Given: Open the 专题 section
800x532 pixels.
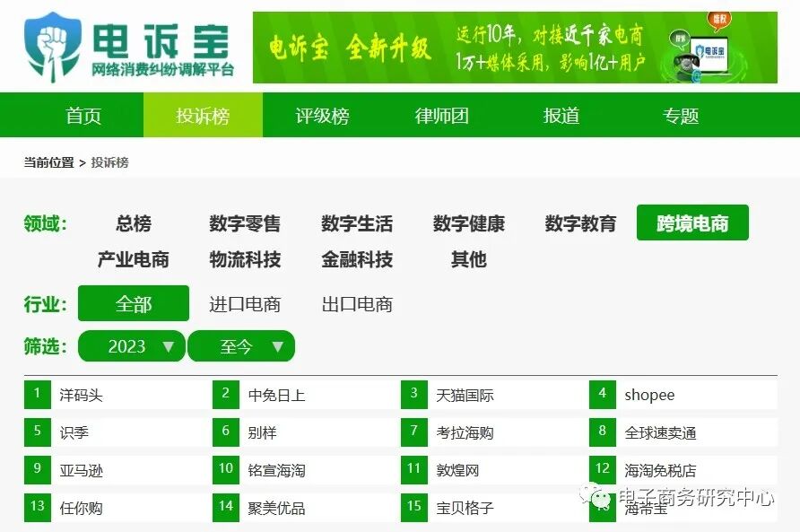Looking at the screenshot, I should (x=682, y=115).
